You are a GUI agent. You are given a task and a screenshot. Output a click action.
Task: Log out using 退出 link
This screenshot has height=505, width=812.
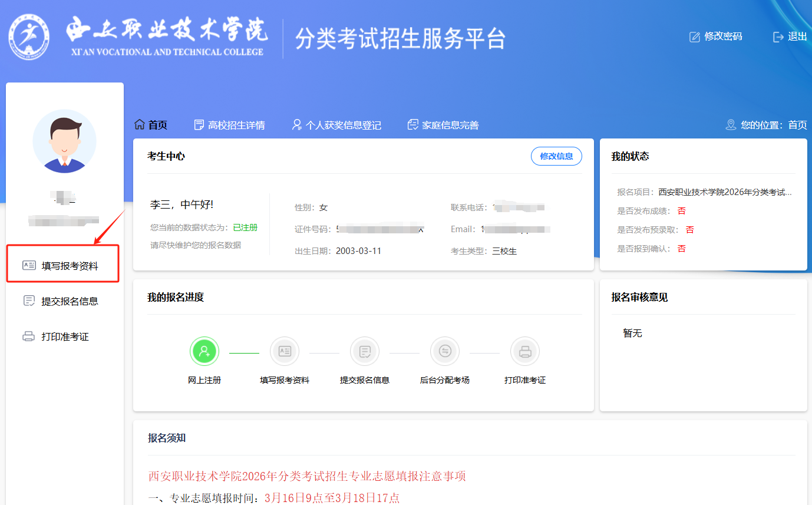point(790,37)
